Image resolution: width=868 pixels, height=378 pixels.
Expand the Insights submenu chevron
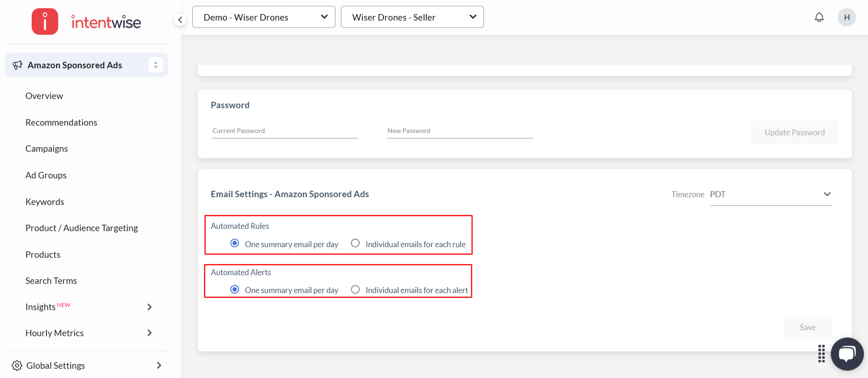(x=150, y=307)
